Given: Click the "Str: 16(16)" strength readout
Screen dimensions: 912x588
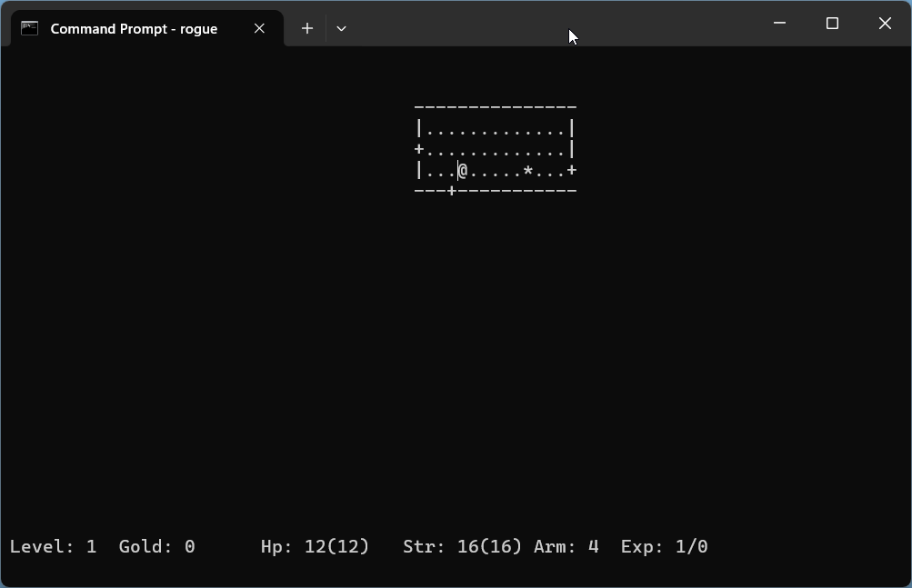Looking at the screenshot, I should [462, 546].
